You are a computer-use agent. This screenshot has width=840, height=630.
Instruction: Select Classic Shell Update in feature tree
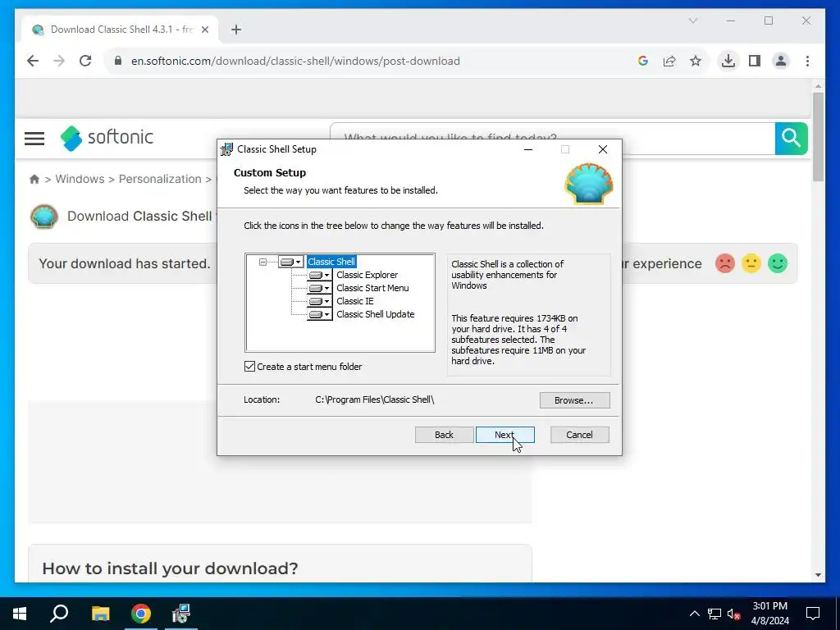click(x=375, y=314)
